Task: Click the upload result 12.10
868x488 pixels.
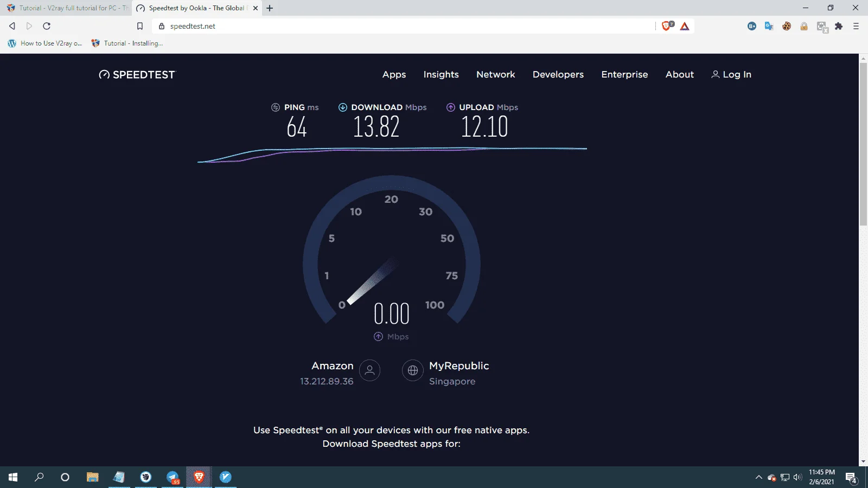Action: pyautogui.click(x=484, y=127)
